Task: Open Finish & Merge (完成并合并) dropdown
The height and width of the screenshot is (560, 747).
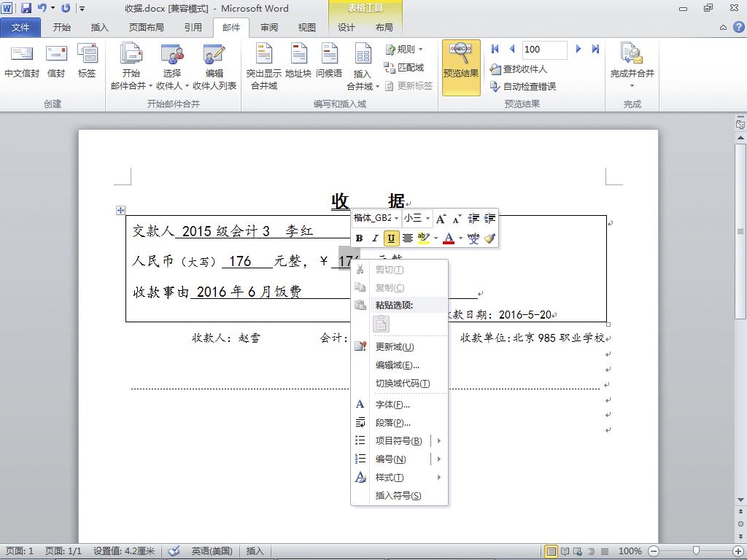Action: coord(632,66)
